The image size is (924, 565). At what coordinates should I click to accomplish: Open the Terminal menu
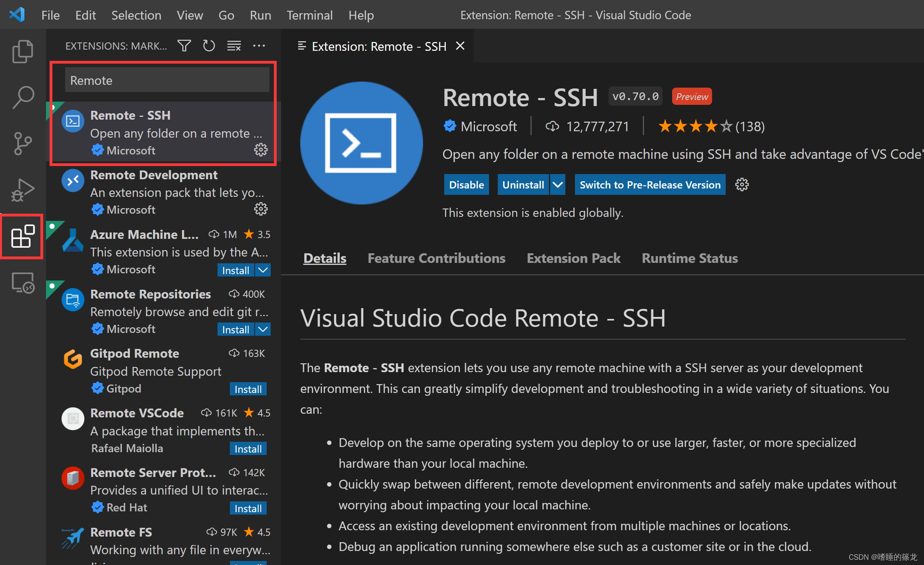coord(309,15)
